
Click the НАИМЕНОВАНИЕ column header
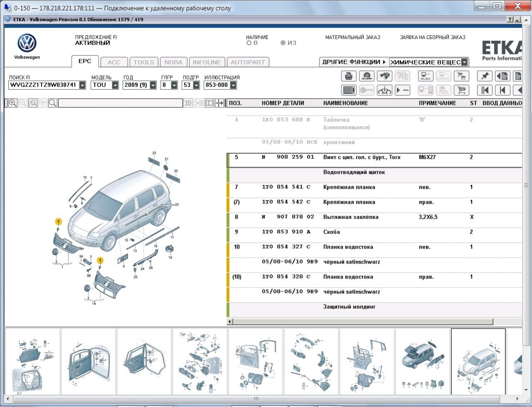346,103
